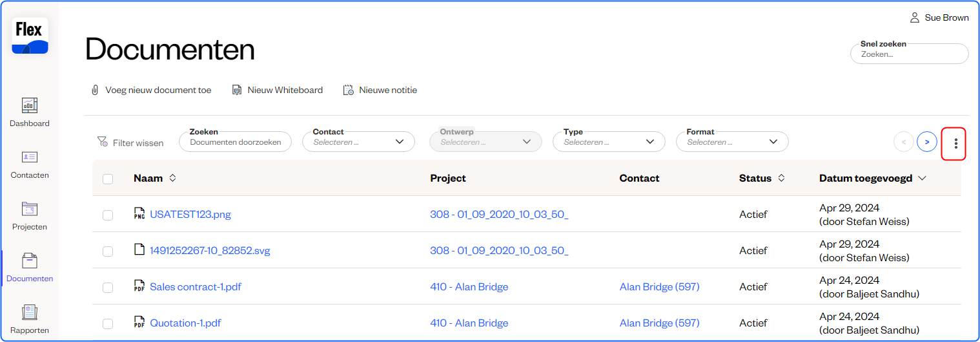
Task: Check the box for USATEST123.png
Action: click(x=108, y=215)
